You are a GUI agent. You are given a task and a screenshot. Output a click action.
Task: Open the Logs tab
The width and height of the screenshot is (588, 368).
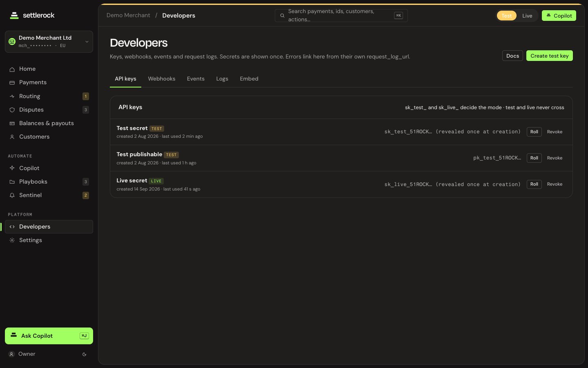pos(222,79)
